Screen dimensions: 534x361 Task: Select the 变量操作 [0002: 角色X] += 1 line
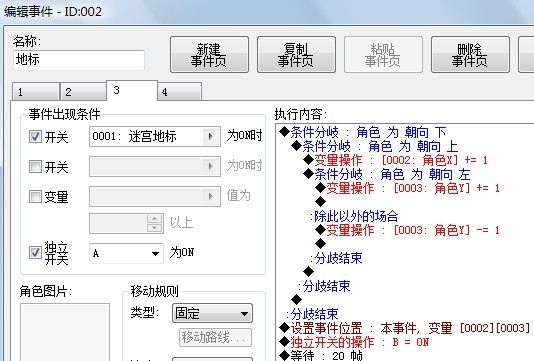(x=395, y=160)
